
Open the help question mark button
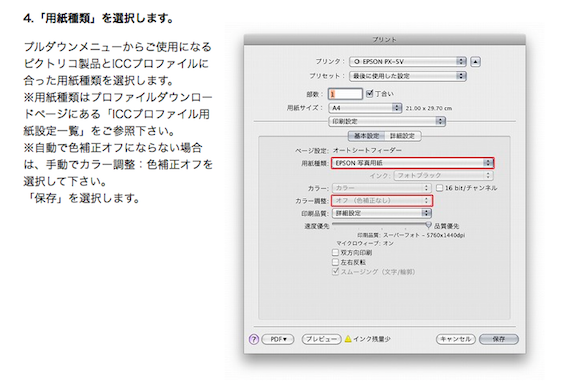[x=254, y=339]
